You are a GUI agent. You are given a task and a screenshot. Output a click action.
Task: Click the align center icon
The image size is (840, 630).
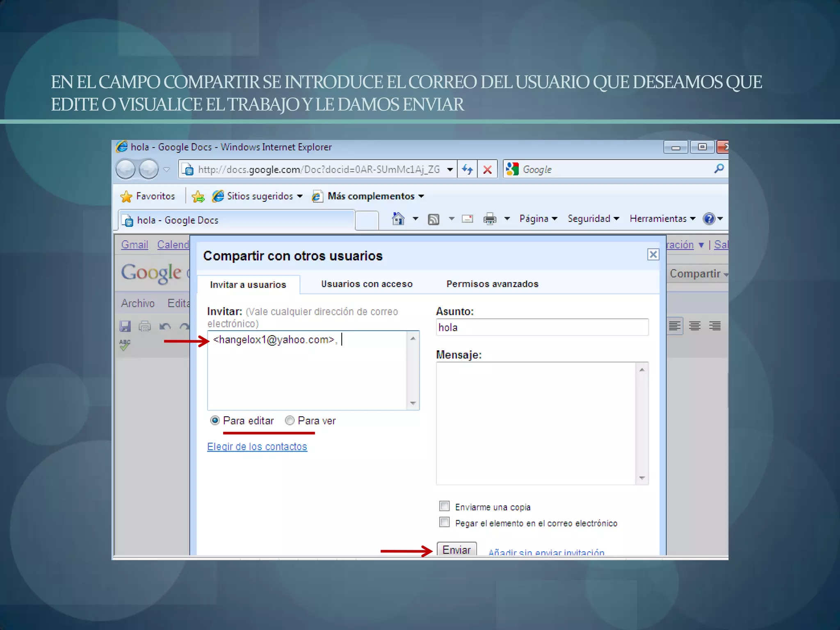694,326
